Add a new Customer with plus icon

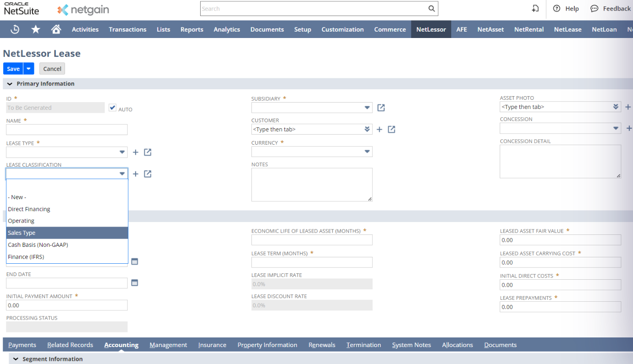(379, 130)
